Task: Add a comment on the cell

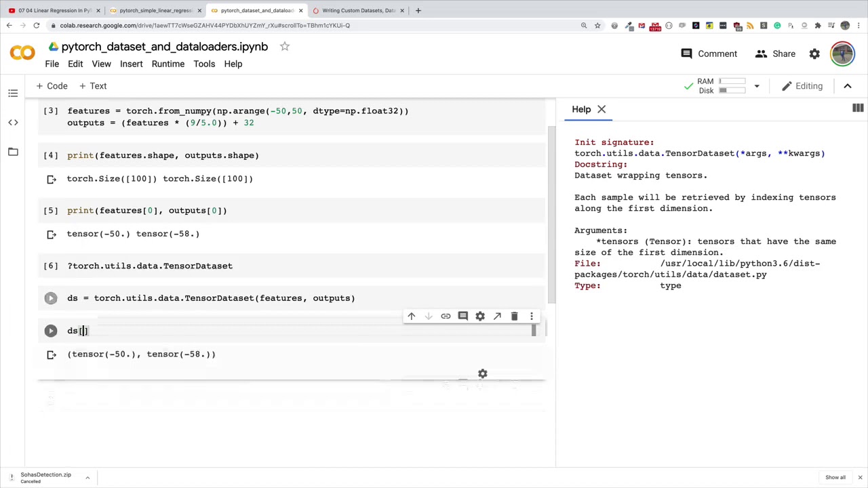Action: coord(462,316)
